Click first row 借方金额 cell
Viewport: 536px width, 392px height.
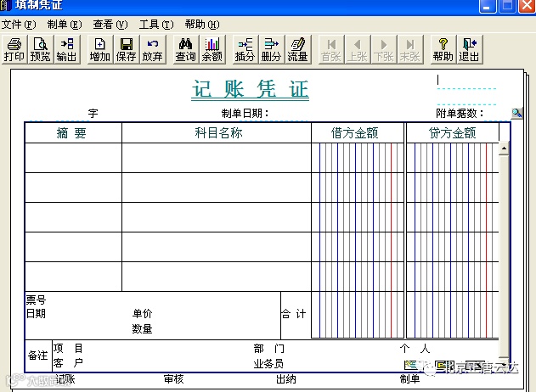(x=358, y=158)
